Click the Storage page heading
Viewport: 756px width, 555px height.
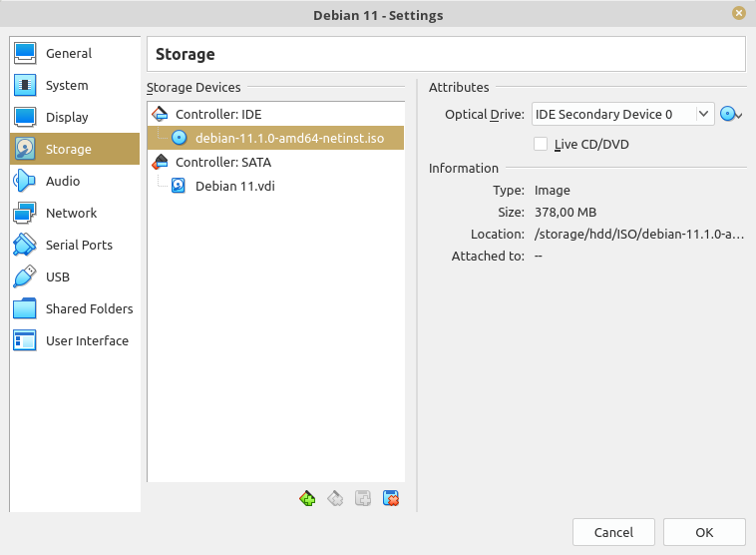pyautogui.click(x=186, y=54)
